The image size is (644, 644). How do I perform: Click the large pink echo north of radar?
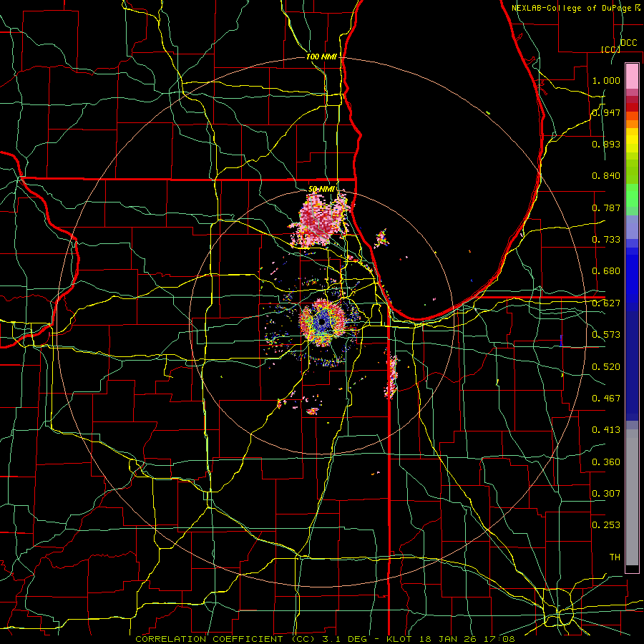[x=319, y=220]
